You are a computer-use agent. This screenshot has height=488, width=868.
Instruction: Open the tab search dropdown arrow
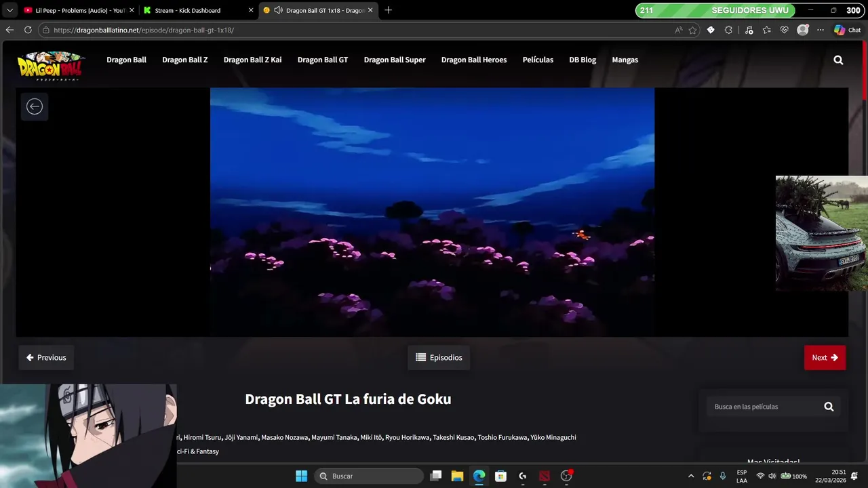coord(9,10)
